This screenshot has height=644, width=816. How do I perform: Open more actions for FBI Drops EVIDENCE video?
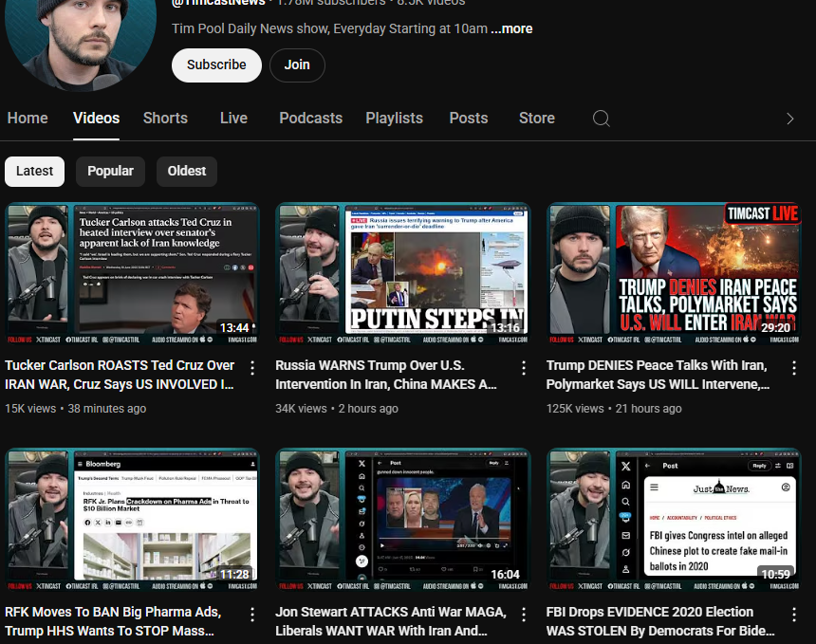point(794,615)
